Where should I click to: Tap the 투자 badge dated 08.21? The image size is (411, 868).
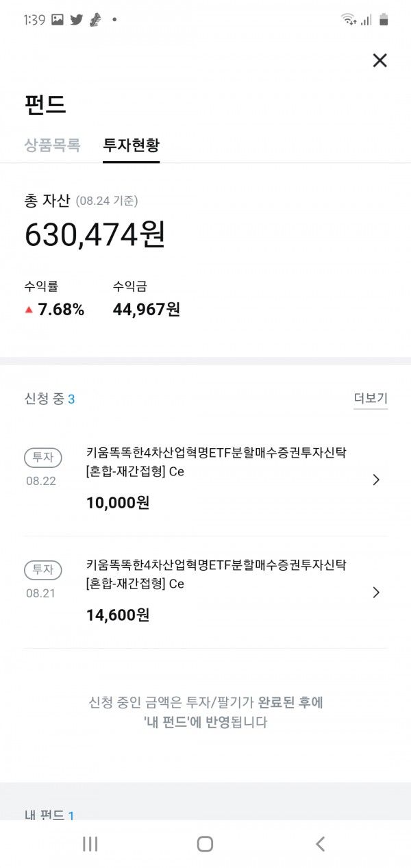tap(43, 570)
